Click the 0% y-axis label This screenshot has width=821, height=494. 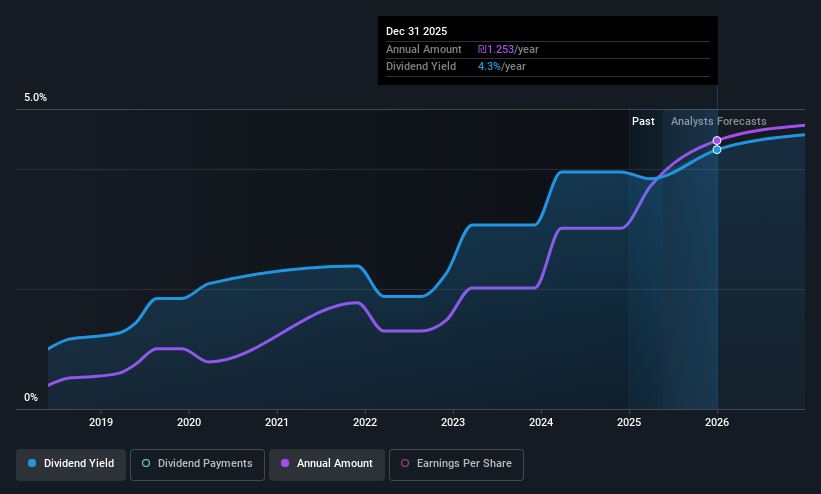coord(31,397)
